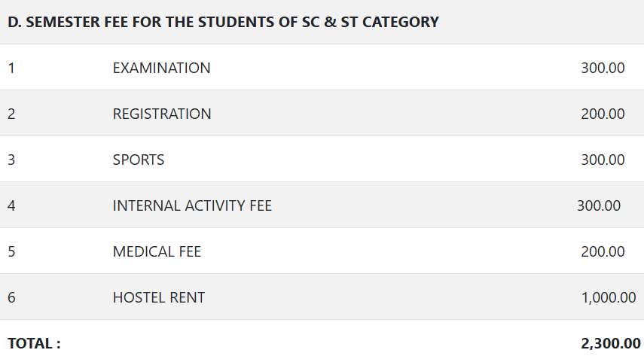Click the INTERNAL ACTIVITY FEE amount
This screenshot has height=356, width=644.
click(x=598, y=205)
